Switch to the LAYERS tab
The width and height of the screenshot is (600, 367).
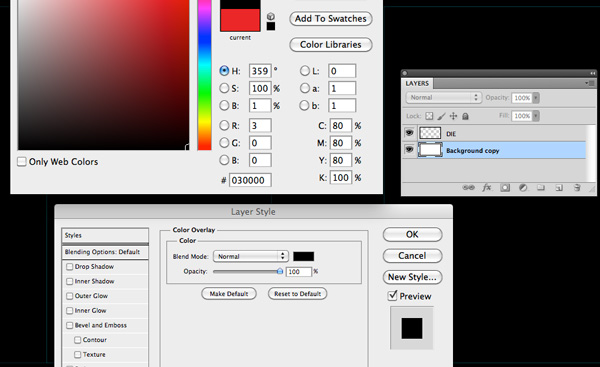(x=417, y=83)
